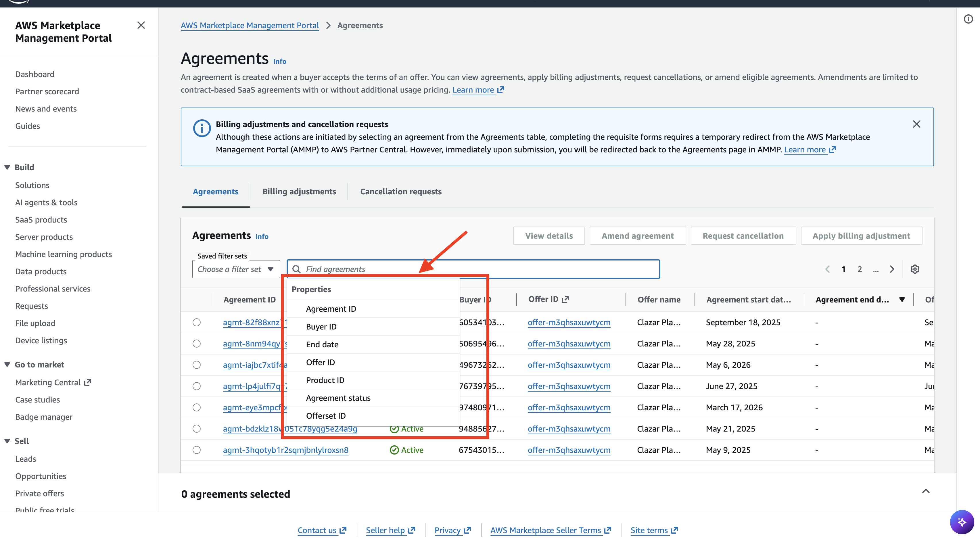The image size is (980, 548).
Task: Open SaaS products in side navigation
Action: [41, 220]
